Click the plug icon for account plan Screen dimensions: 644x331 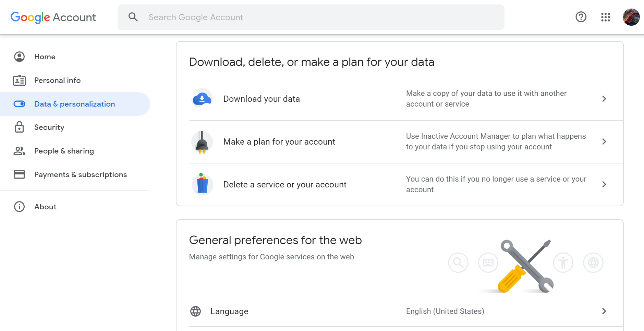pyautogui.click(x=202, y=142)
